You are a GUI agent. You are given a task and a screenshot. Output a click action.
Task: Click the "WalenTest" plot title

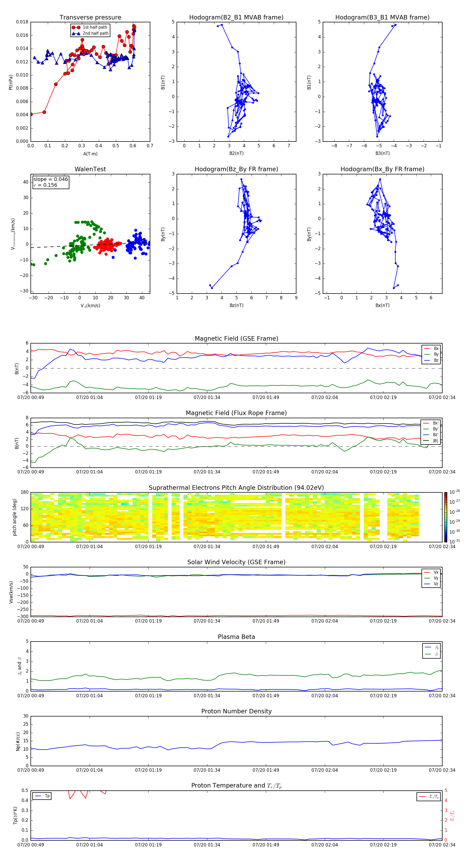[90, 169]
